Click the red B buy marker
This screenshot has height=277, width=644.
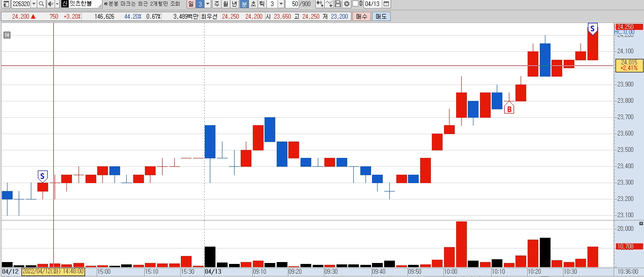click(509, 109)
